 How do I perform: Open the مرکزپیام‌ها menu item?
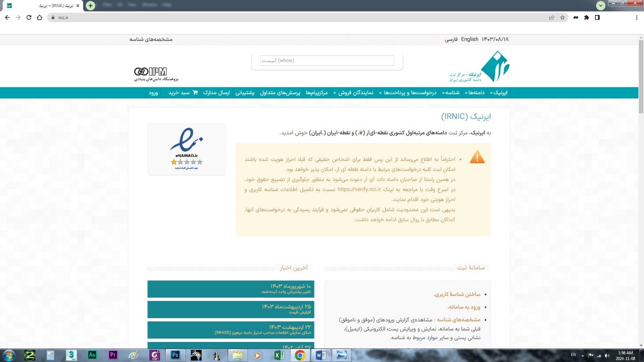(317, 92)
